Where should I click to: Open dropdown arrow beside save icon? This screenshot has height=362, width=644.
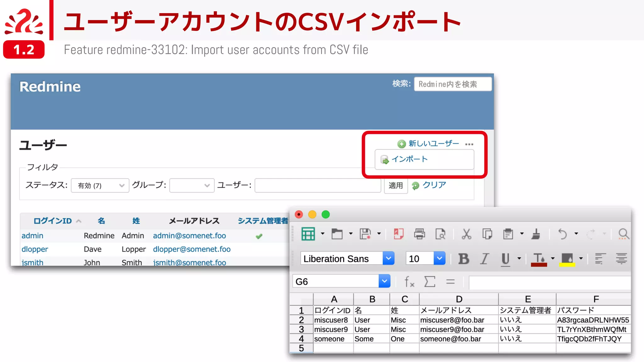(379, 233)
